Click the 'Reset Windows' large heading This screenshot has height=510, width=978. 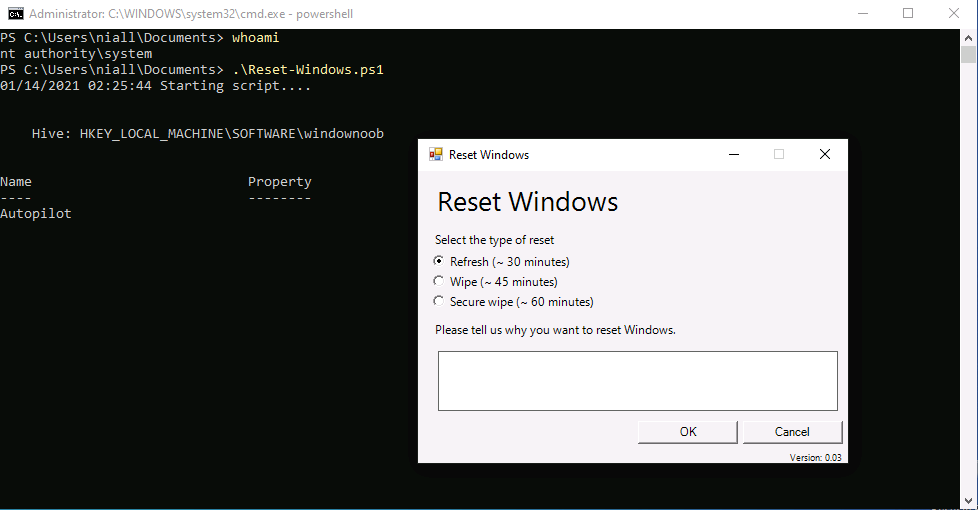coord(528,202)
